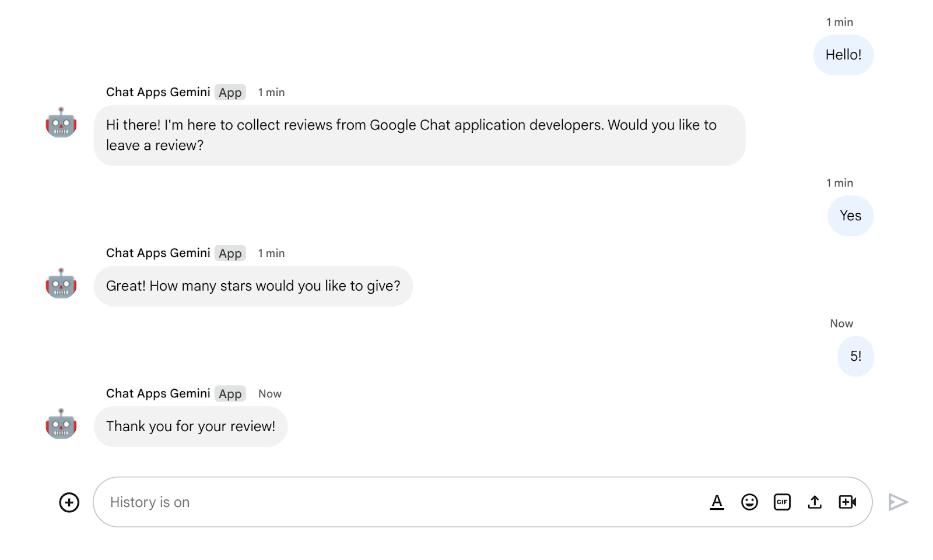Click the "Now" timestamp above the "5!" message
The height and width of the screenshot is (560, 933).
[841, 323]
